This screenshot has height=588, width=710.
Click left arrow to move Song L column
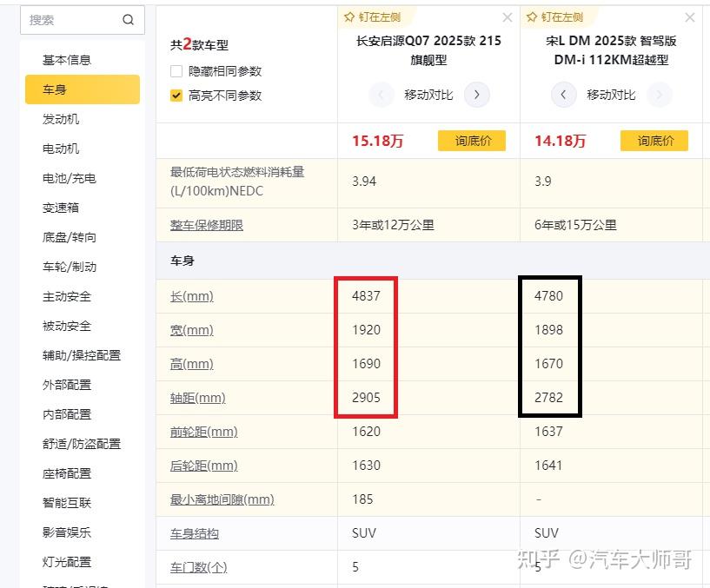tap(563, 96)
